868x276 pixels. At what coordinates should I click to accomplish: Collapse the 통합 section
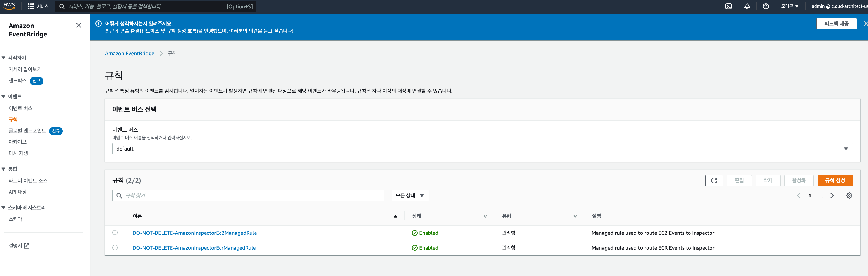point(3,169)
